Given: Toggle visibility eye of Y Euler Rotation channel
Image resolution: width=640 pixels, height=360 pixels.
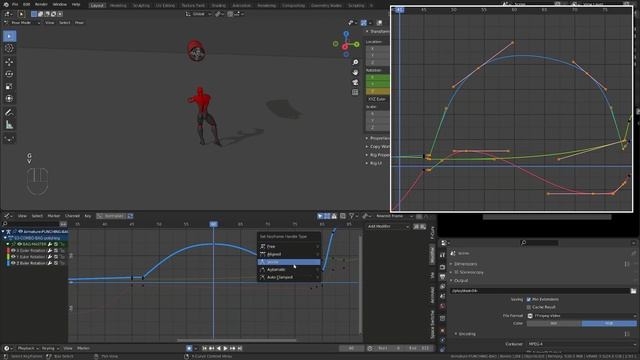Looking at the screenshot, I should [13, 257].
